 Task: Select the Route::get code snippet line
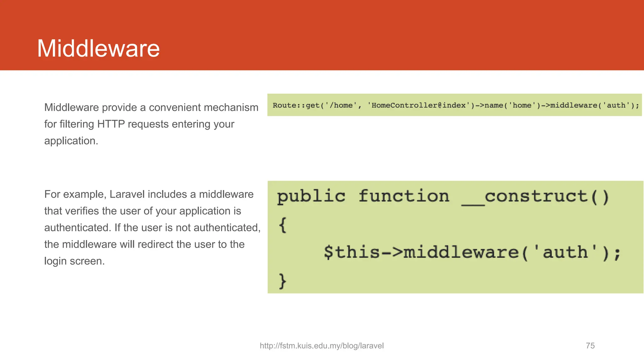[x=456, y=105]
